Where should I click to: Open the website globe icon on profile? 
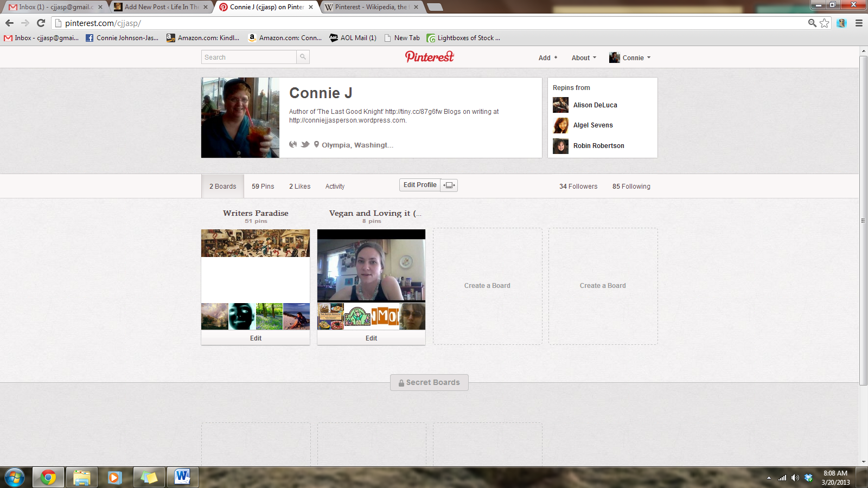click(293, 144)
